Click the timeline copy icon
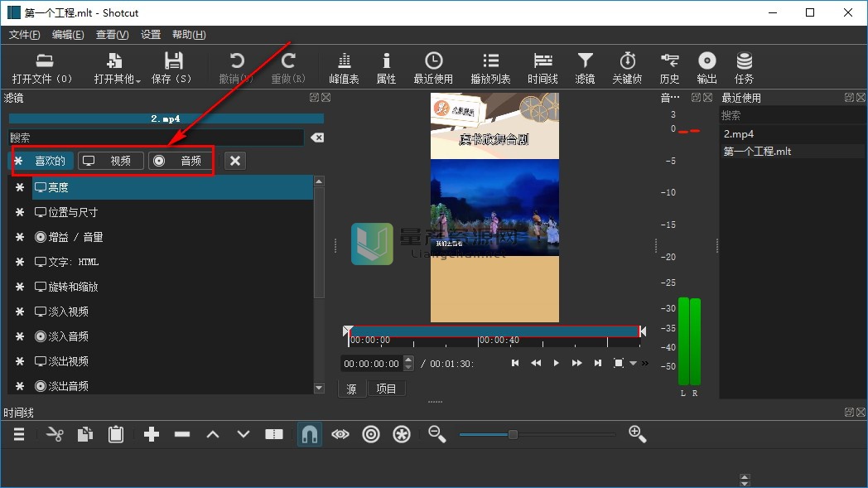868x488 pixels. pos(85,434)
